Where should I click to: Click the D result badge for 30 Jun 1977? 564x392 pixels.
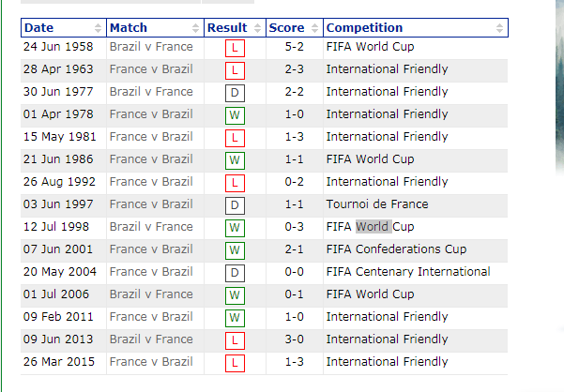tap(235, 93)
